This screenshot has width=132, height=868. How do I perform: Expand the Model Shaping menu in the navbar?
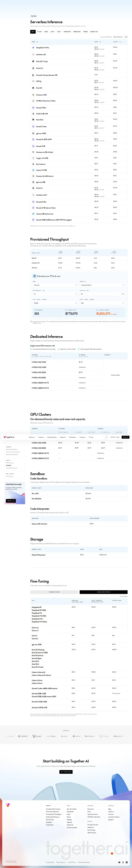tap(52, 437)
